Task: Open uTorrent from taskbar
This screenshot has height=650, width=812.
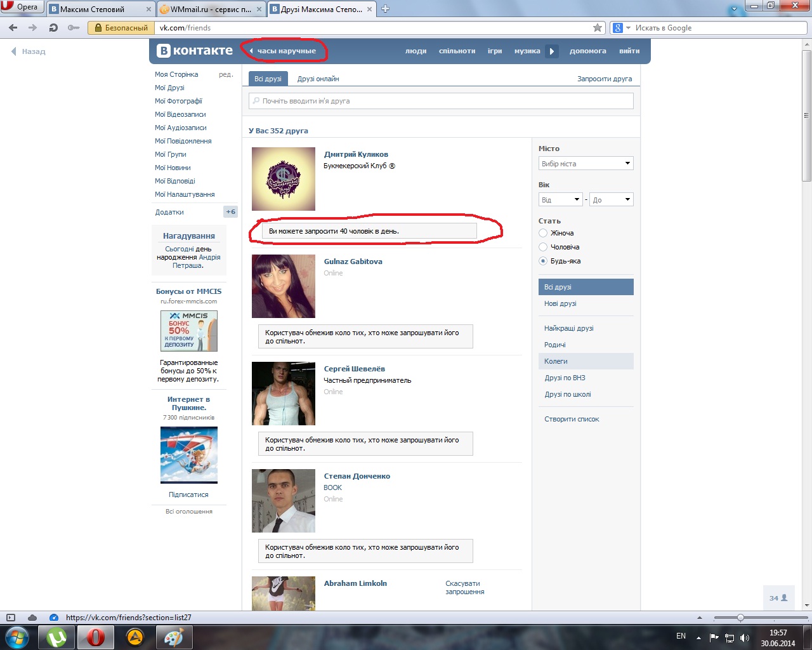Action: pos(56,637)
